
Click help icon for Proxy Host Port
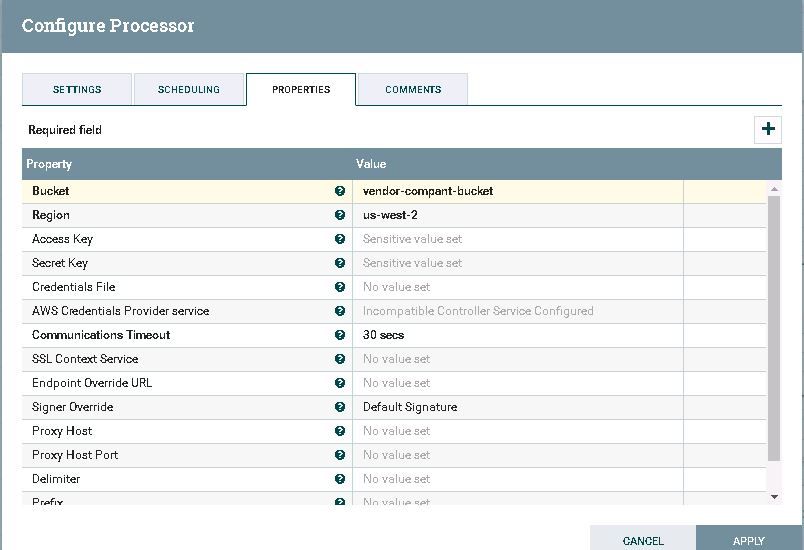340,455
